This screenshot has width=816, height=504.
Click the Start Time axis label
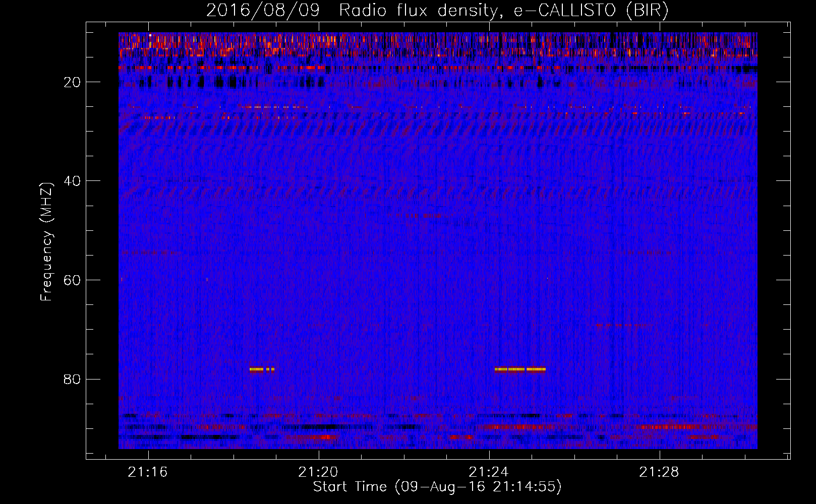pyautogui.click(x=437, y=487)
